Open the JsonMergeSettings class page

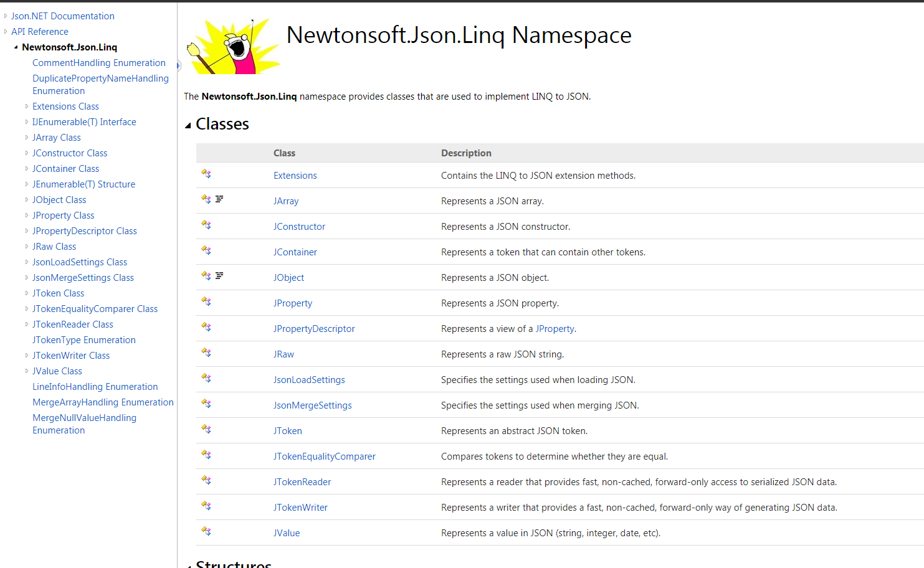click(x=312, y=405)
